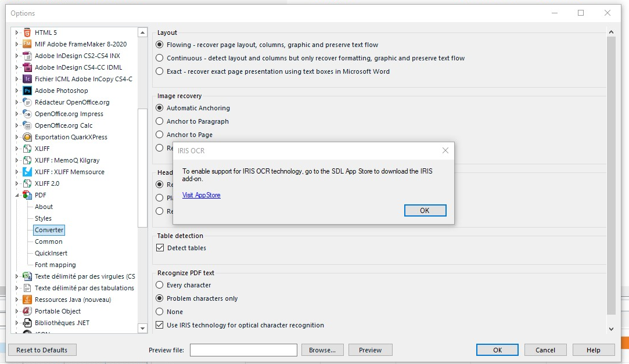Choose Anchor to Page option
629x364 pixels.
(x=160, y=135)
